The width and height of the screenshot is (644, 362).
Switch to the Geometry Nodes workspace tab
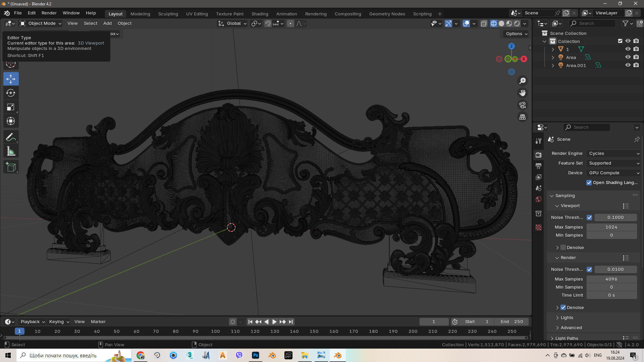(x=387, y=14)
